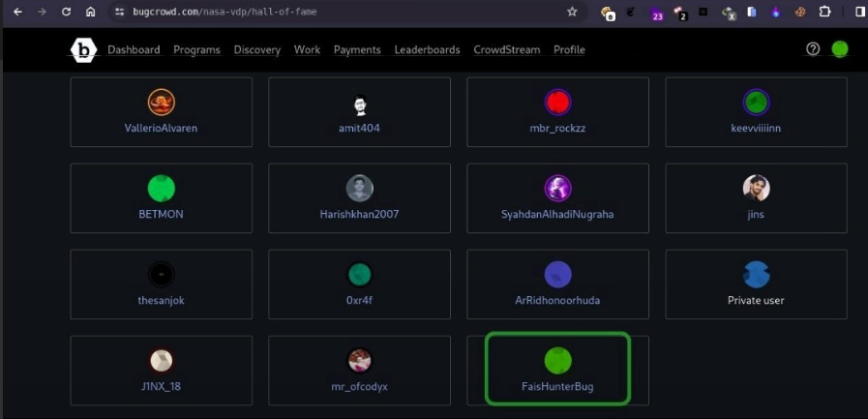Open the CrowdStream navigation link
Viewport: 868px width, 419px height.
pos(506,50)
